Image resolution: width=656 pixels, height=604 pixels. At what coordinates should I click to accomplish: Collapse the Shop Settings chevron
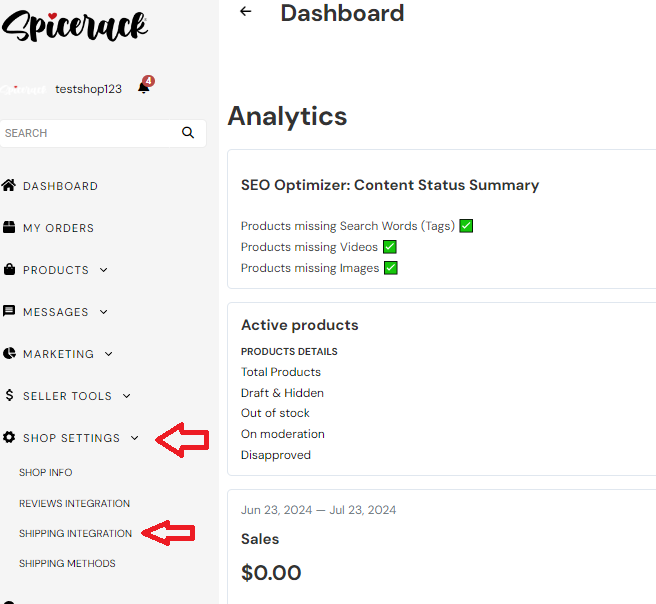coord(135,438)
